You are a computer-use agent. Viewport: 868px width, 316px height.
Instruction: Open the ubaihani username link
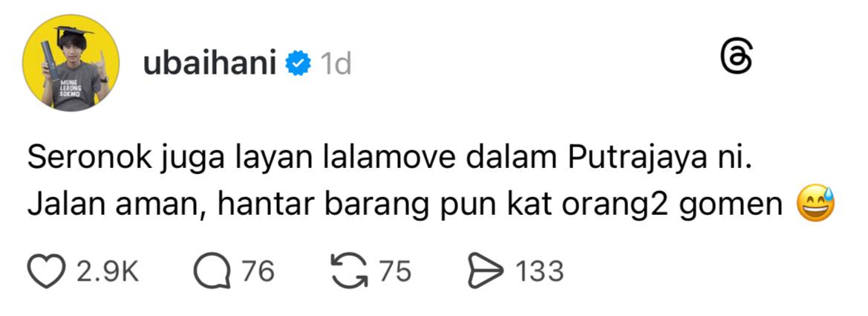(210, 65)
